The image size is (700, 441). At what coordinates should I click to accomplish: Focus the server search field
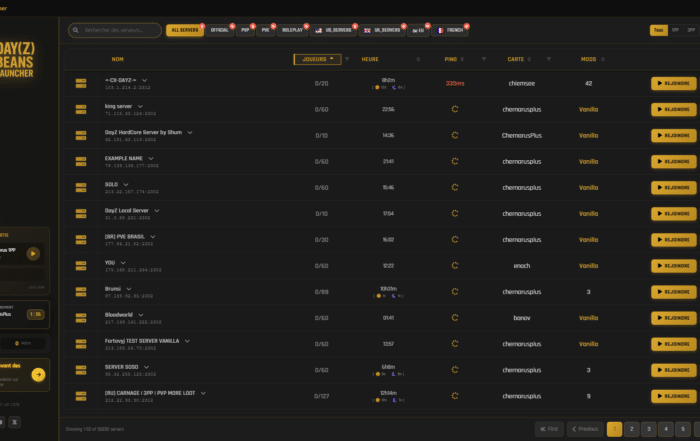pos(115,30)
